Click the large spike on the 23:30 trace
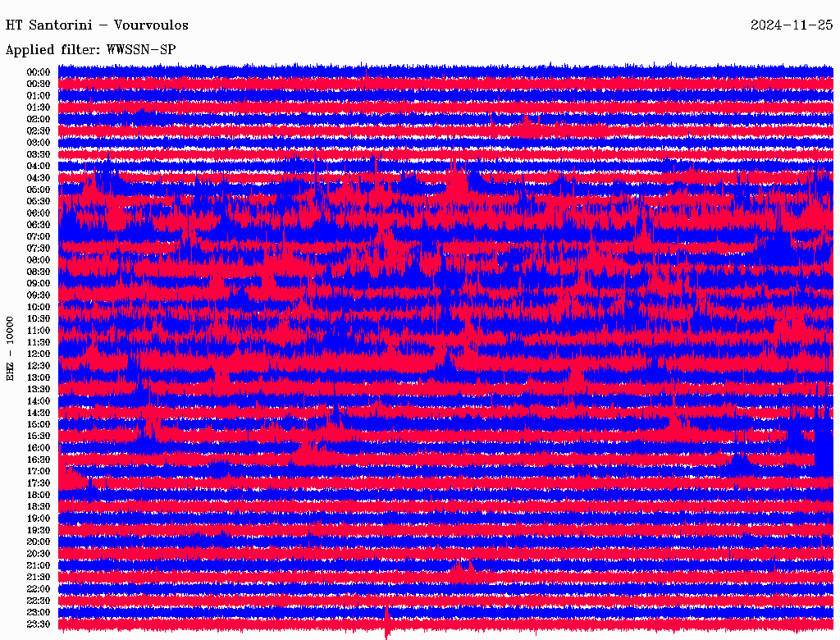Screen dimensions: 840x640 click(386, 623)
